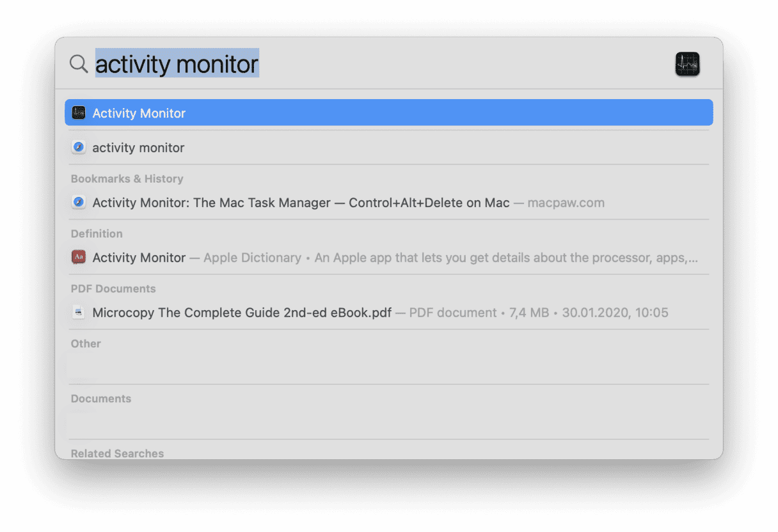
Task: Click Safari icon next to lowercase 'activity monitor' suggestion
Action: pyautogui.click(x=79, y=148)
